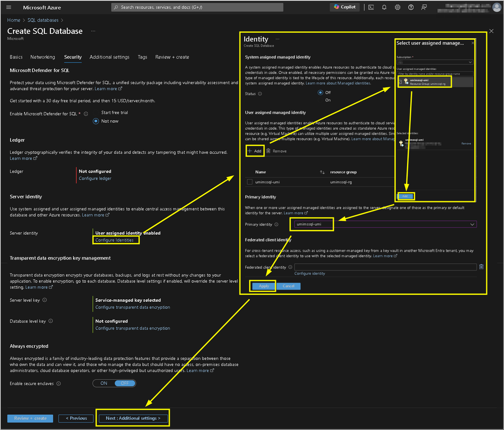
Task: Open portal settings gear
Action: tap(398, 7)
